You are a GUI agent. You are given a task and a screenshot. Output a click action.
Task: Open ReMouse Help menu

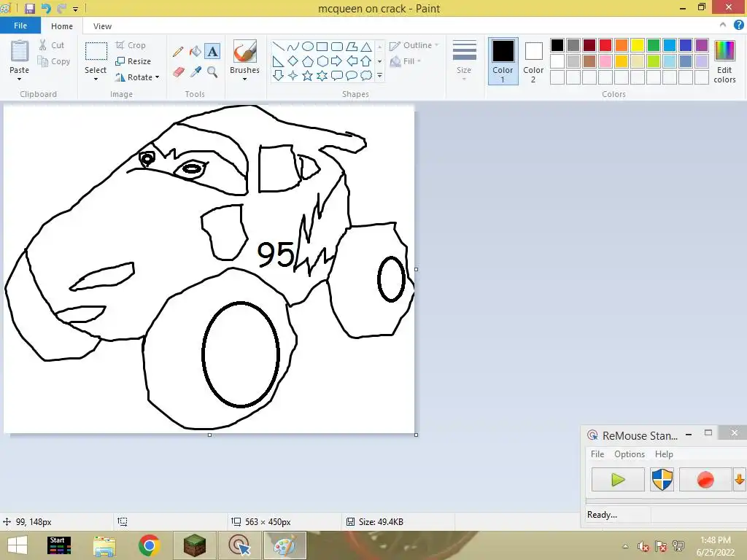pos(664,454)
